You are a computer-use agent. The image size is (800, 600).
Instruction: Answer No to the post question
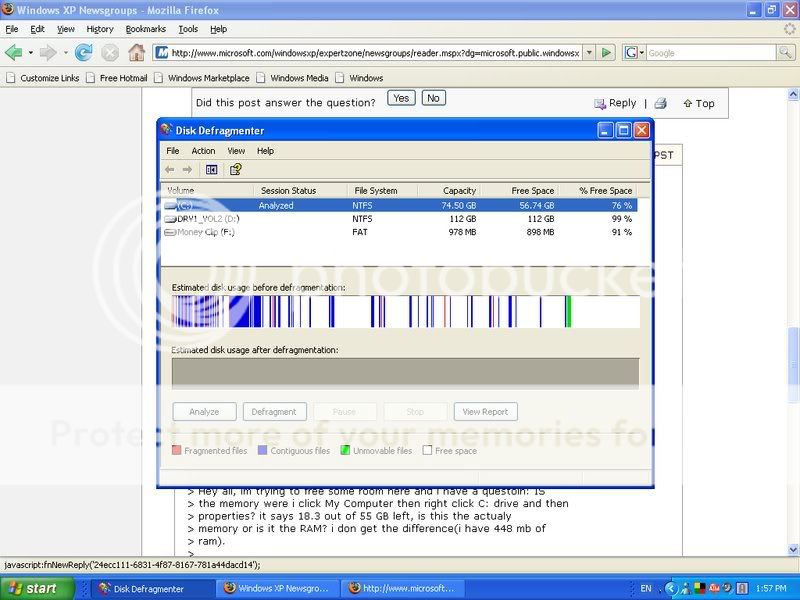tap(434, 98)
